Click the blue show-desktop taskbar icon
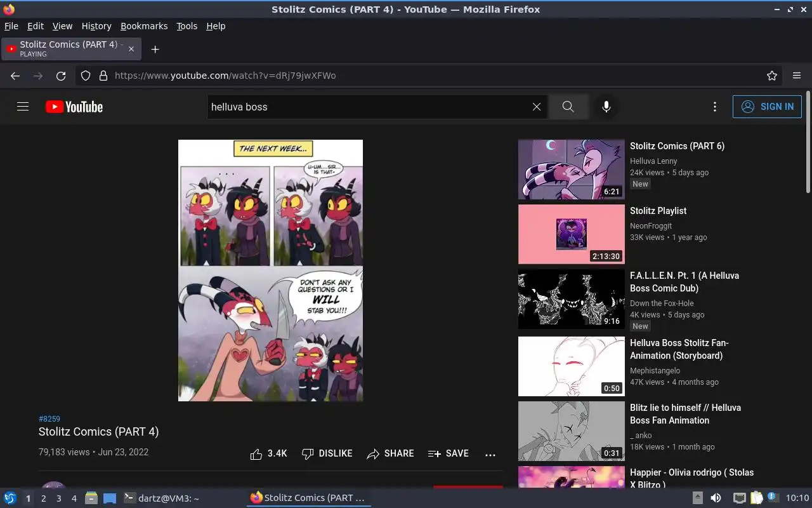 pyautogui.click(x=110, y=498)
